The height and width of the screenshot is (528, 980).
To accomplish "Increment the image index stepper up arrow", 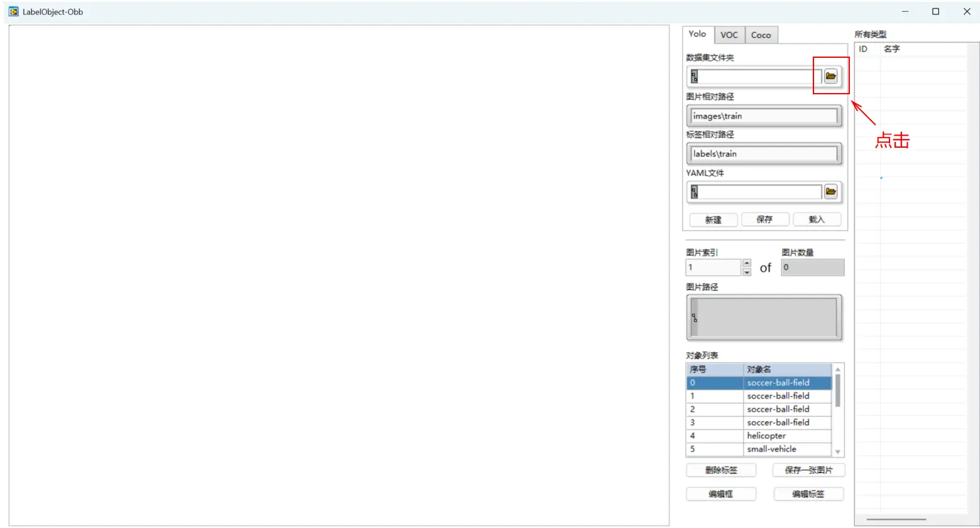I will (747, 263).
